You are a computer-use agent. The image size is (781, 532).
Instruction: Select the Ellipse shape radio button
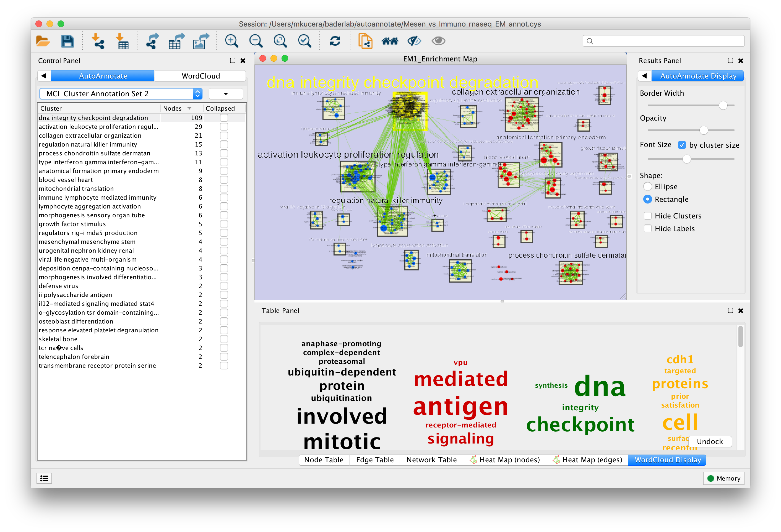[x=648, y=187]
